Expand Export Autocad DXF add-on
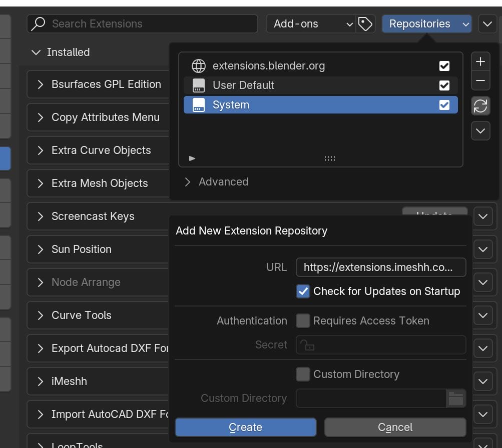This screenshot has height=448, width=502. [x=41, y=348]
